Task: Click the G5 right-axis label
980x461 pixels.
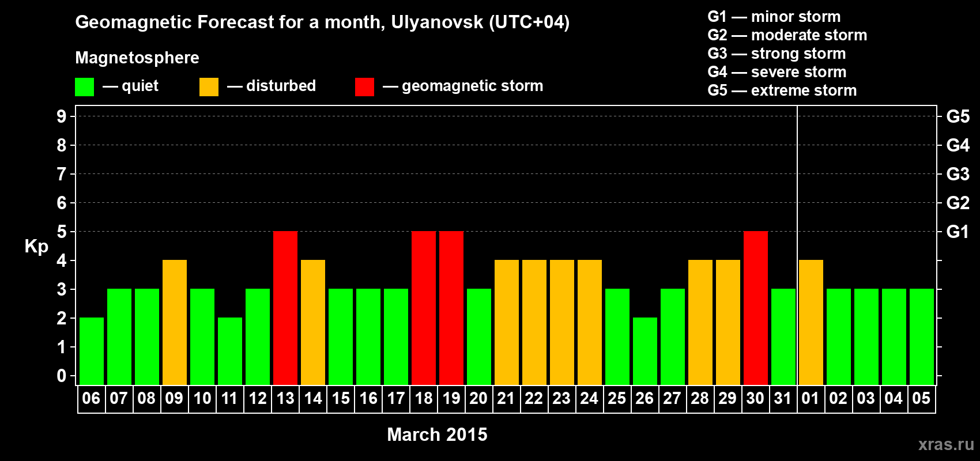Action: pos(958,116)
